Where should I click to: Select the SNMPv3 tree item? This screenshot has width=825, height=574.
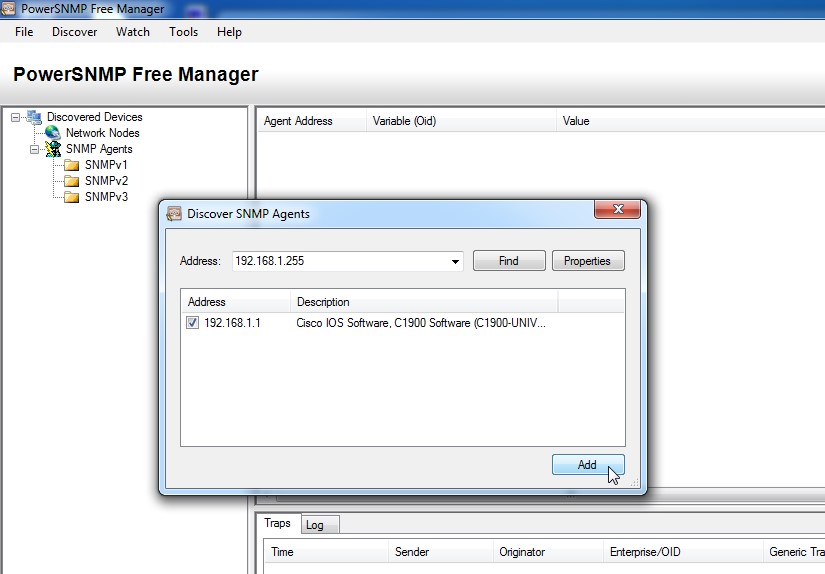click(106, 197)
